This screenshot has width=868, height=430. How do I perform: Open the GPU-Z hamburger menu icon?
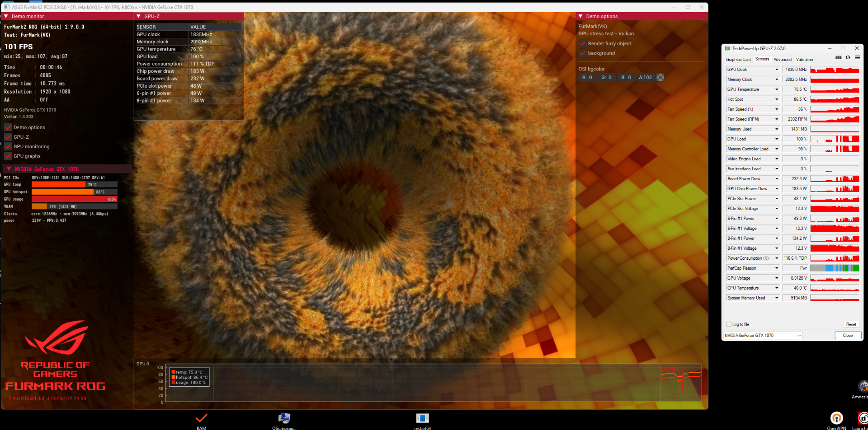pos(857,57)
